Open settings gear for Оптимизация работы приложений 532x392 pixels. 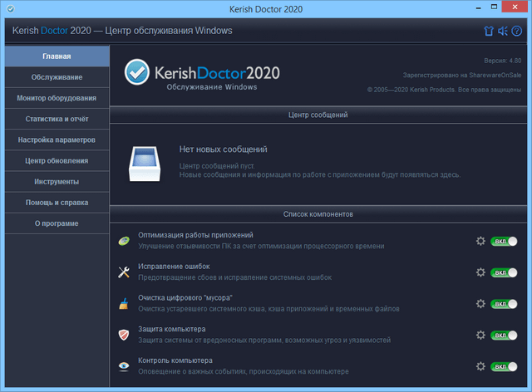point(480,241)
